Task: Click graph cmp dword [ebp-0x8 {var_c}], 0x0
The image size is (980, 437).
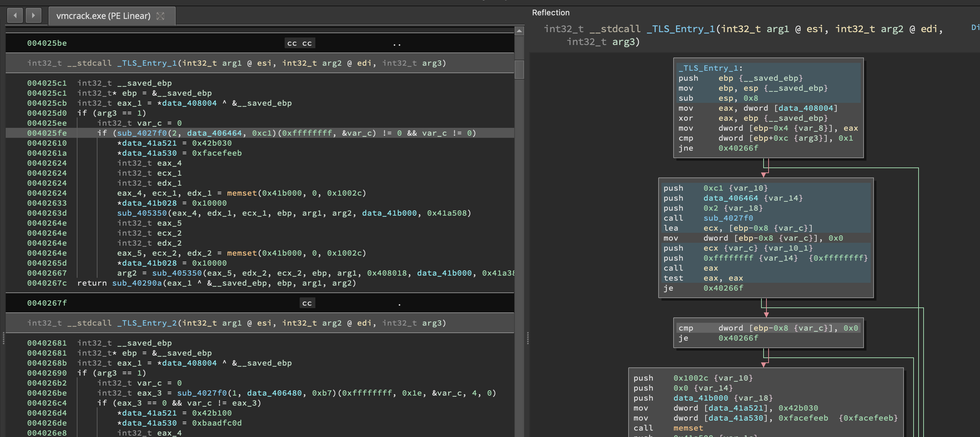Action: pos(768,328)
